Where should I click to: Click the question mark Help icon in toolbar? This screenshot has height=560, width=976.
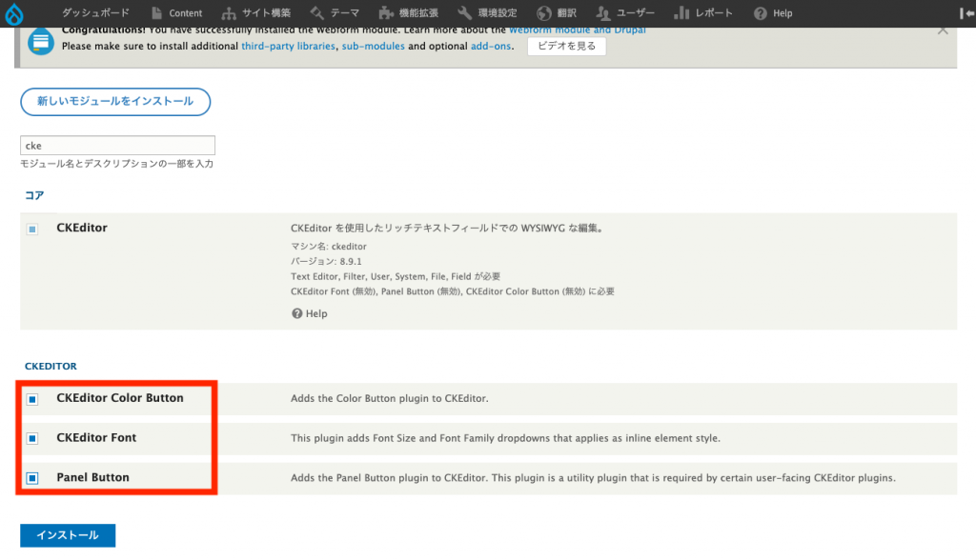[760, 13]
